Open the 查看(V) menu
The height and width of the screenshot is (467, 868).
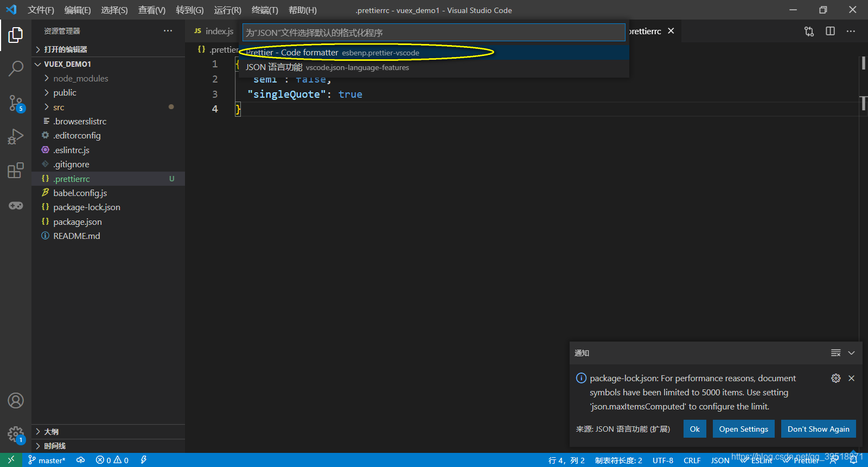(x=152, y=10)
